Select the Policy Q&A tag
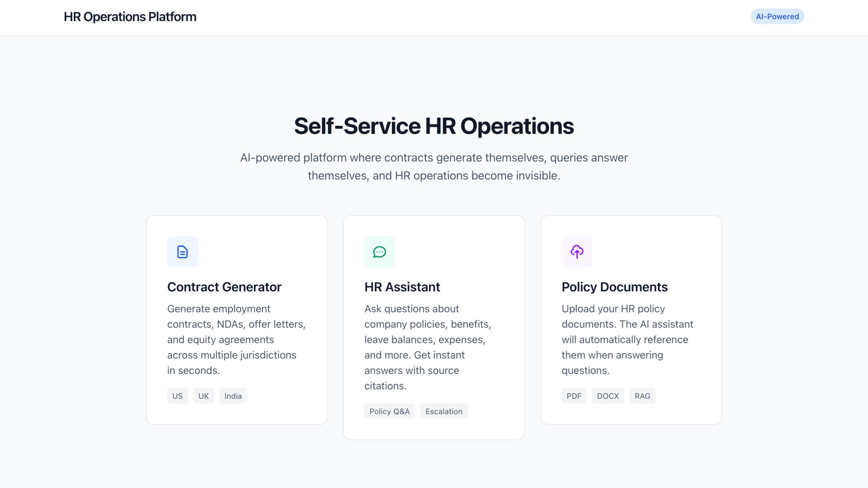The width and height of the screenshot is (868, 488). tap(389, 411)
